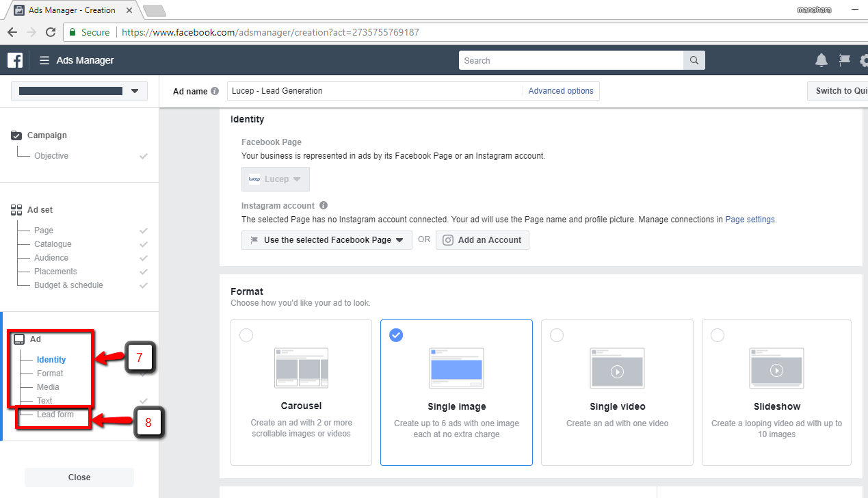Click the Campaign heading in sidebar
868x498 pixels.
(x=47, y=135)
